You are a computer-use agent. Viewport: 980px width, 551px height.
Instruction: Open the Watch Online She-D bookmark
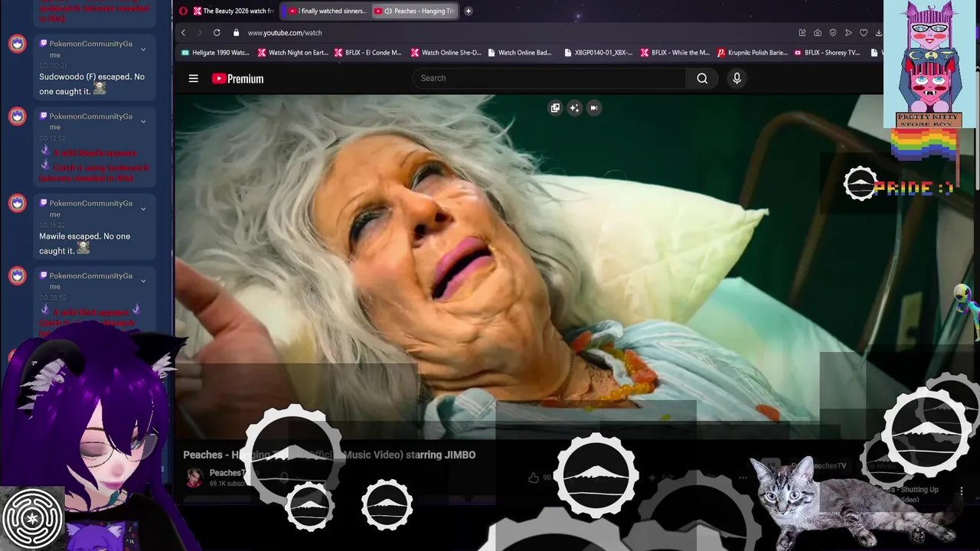446,53
